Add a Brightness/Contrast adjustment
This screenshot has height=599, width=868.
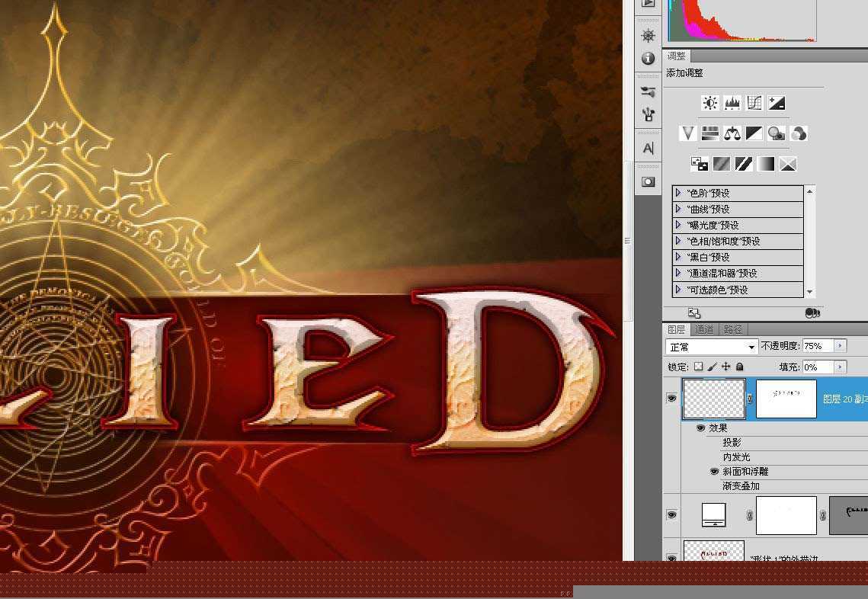click(710, 103)
